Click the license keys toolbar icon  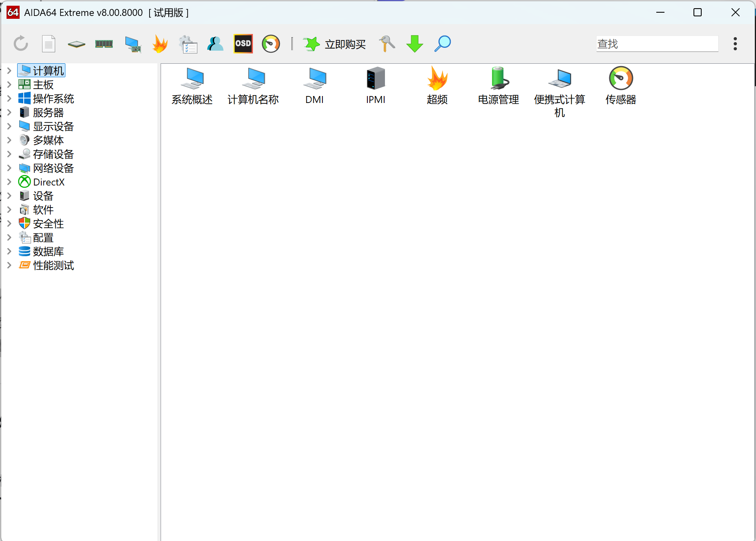[x=387, y=44]
